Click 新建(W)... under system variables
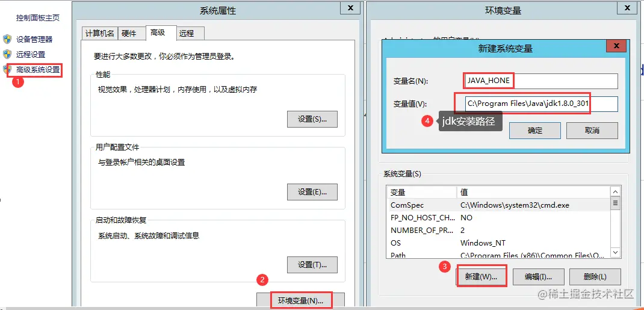The image size is (644, 310). [481, 277]
